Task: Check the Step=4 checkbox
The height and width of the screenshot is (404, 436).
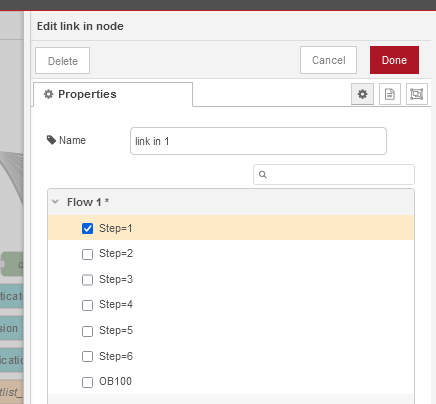Action: coord(87,305)
